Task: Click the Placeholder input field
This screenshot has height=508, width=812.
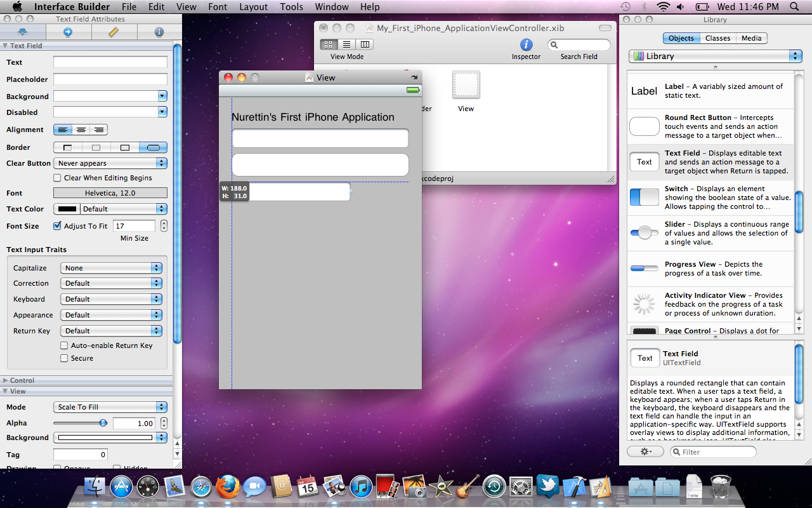Action: (110, 79)
